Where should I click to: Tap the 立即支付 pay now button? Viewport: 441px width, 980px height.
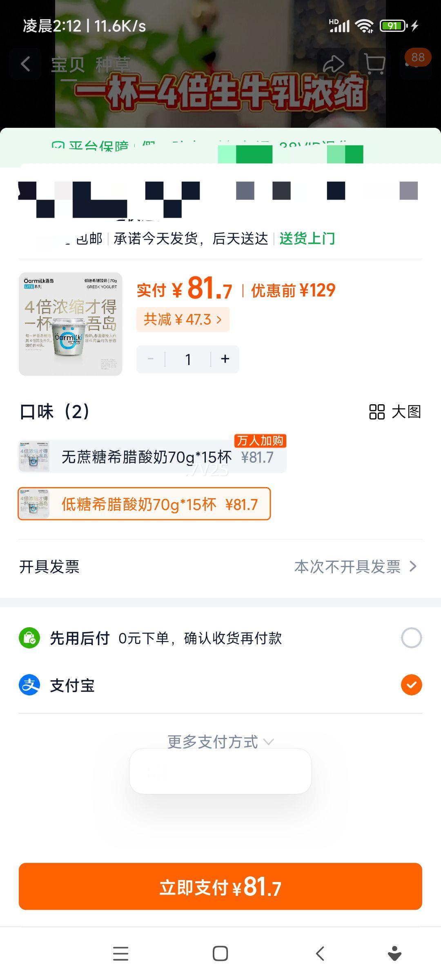pos(220,887)
